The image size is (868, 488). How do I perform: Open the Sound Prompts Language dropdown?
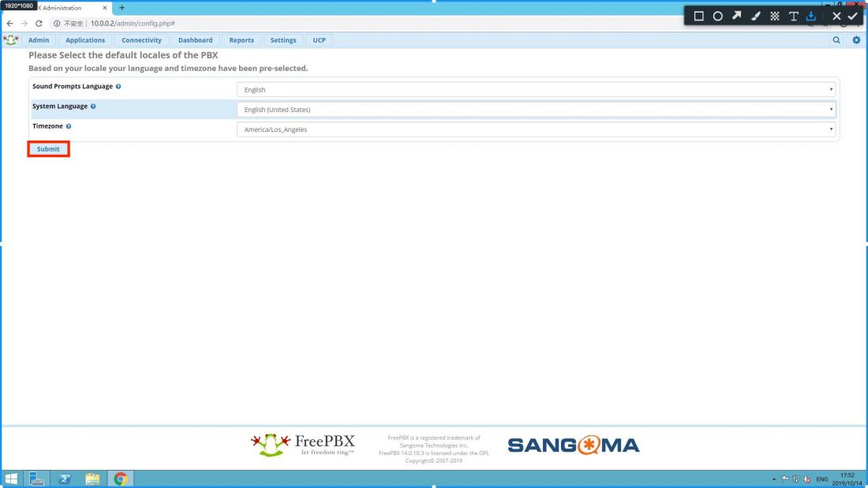536,90
